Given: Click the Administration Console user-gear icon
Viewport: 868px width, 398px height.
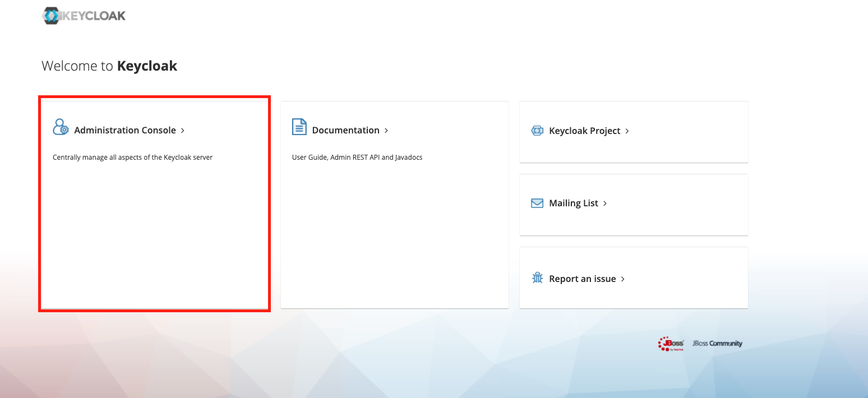Looking at the screenshot, I should pos(61,127).
